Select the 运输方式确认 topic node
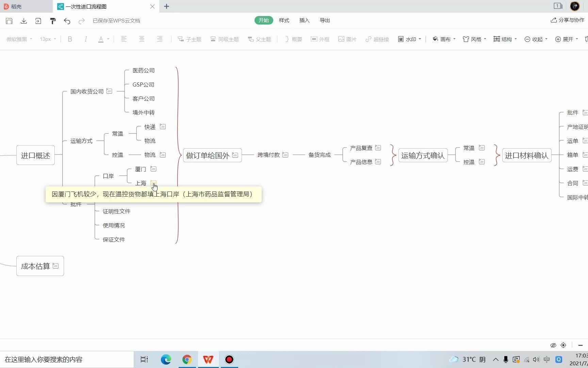The width and height of the screenshot is (588, 368). point(423,155)
